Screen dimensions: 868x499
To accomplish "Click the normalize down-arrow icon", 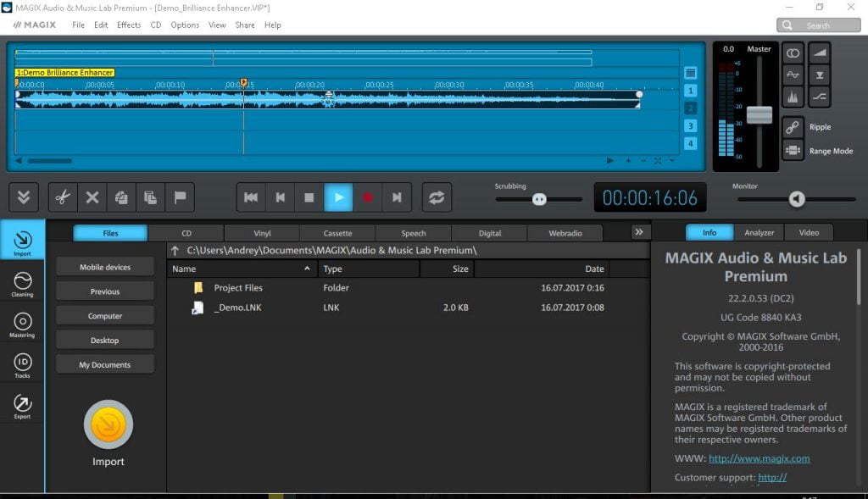I will 820,75.
